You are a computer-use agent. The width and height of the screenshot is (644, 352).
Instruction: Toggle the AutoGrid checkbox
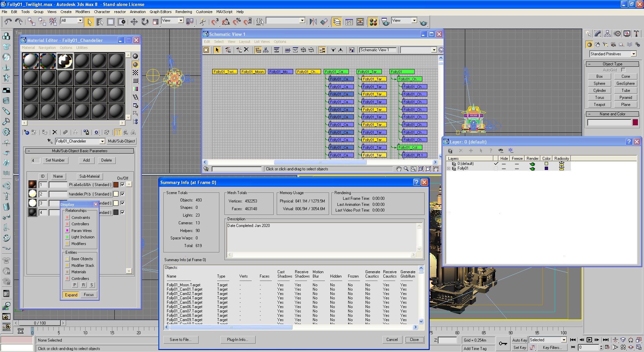623,70
